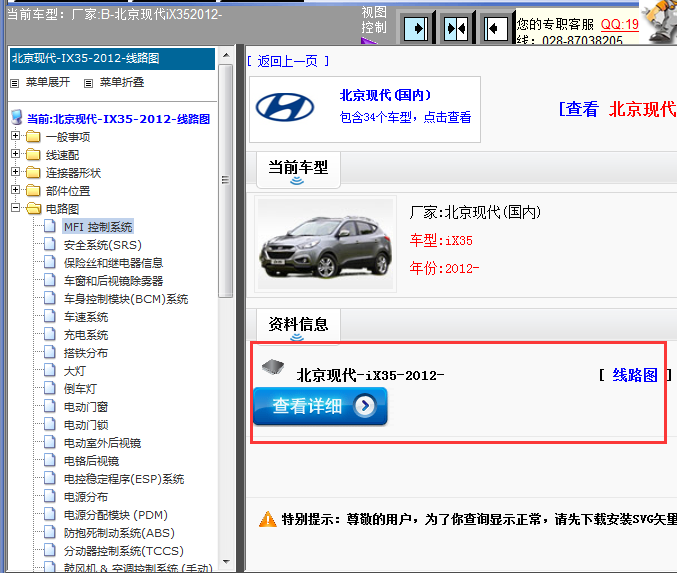677x573 pixels.
Task: Click the document icon for 电动门锁
Action: coord(50,424)
